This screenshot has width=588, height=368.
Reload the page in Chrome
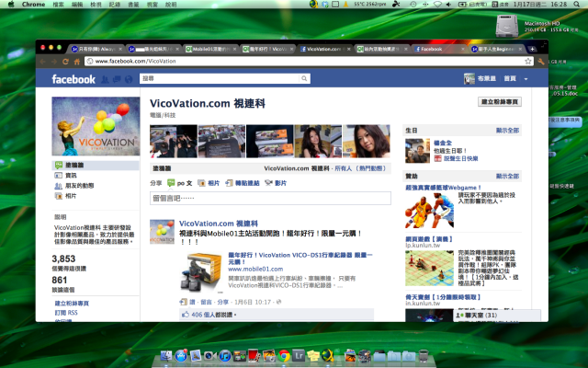pyautogui.click(x=65, y=62)
